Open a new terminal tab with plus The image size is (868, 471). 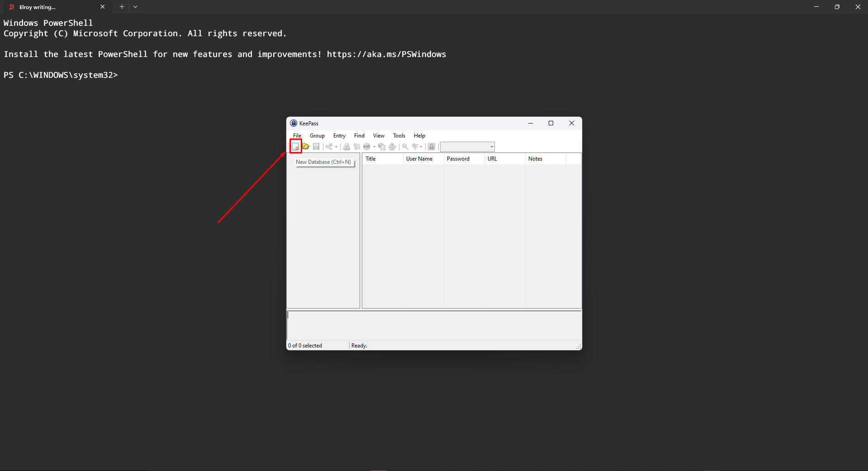(122, 7)
